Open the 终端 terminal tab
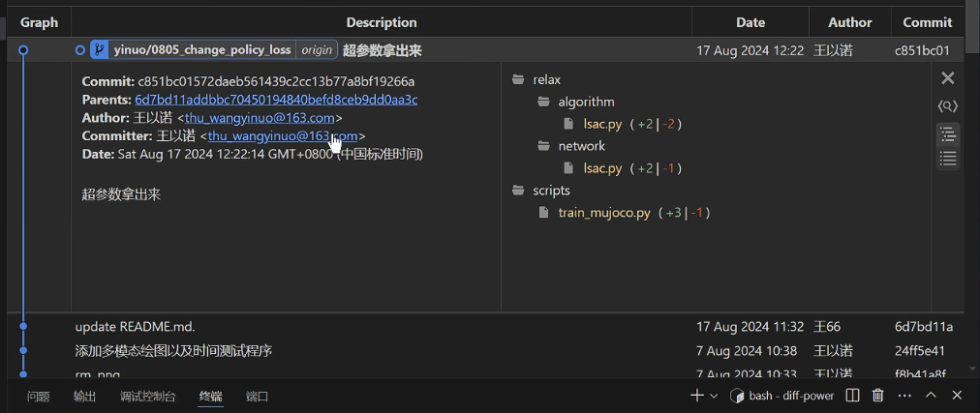Image resolution: width=980 pixels, height=413 pixels. point(210,396)
